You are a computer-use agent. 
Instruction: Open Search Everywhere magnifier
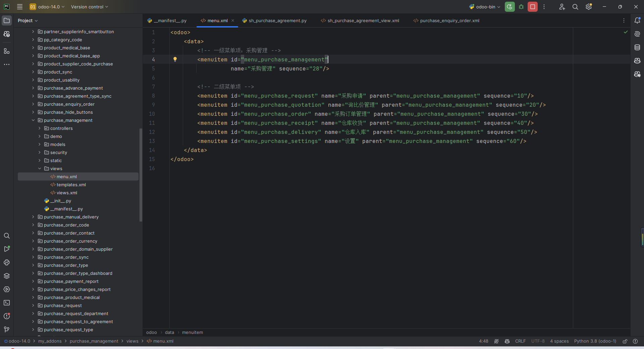575,7
